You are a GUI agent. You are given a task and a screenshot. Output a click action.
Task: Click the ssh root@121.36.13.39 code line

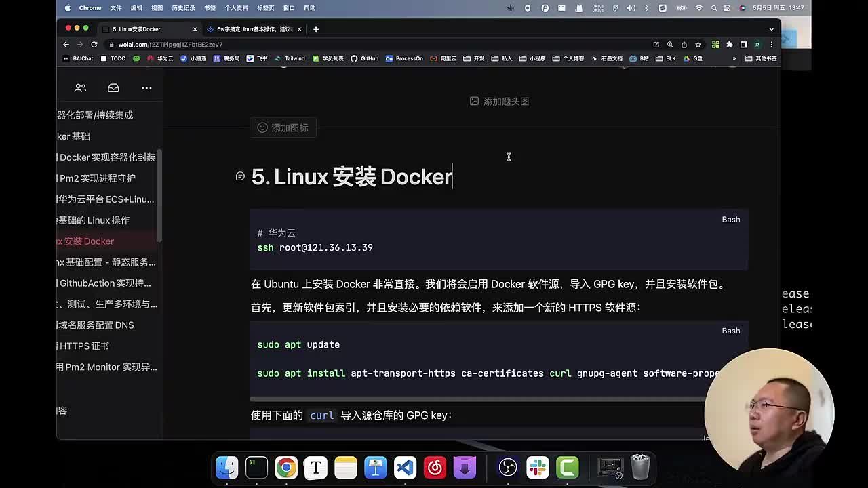[x=315, y=247]
